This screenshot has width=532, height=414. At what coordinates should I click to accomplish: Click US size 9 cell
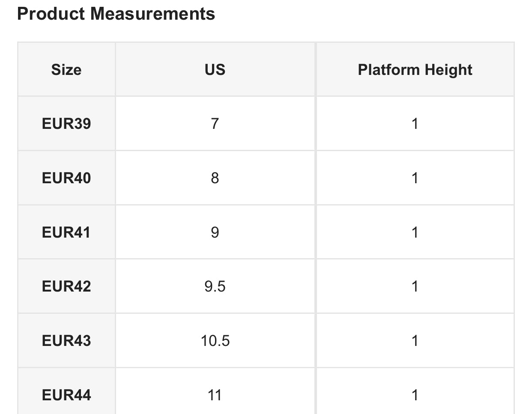click(215, 232)
